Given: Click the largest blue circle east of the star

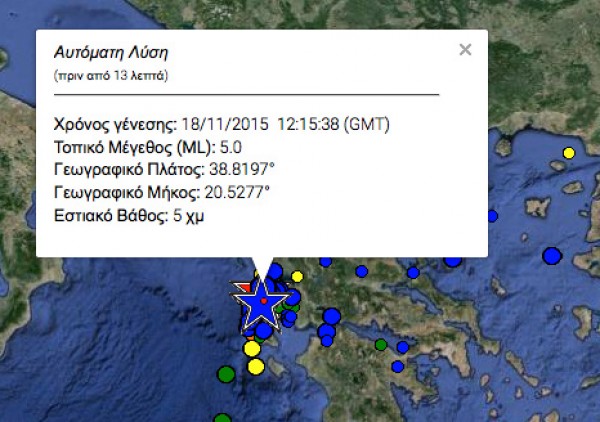Looking at the screenshot, I should pyautogui.click(x=332, y=317).
